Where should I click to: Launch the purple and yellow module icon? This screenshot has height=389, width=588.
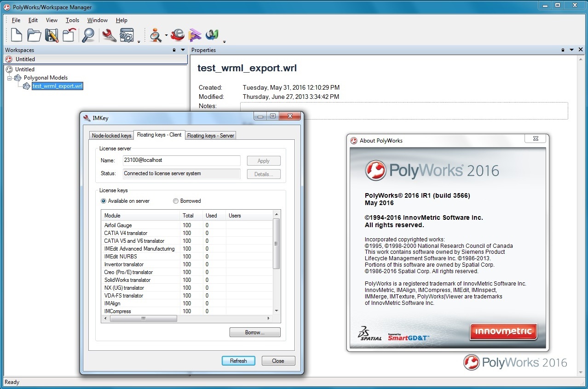[x=195, y=35]
